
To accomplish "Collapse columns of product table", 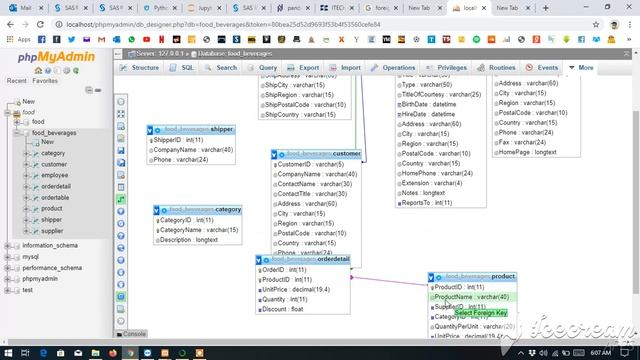I will pos(431,278).
